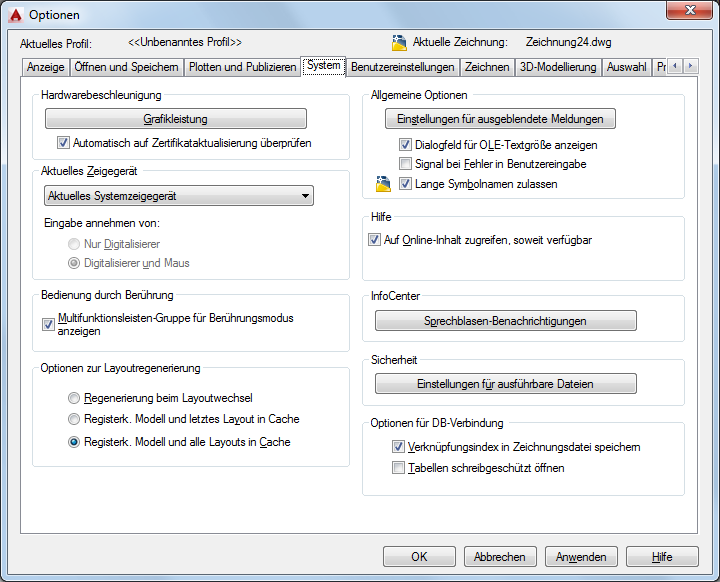
Task: Click the AutoCAD logo icon in title bar
Action: tap(16, 15)
